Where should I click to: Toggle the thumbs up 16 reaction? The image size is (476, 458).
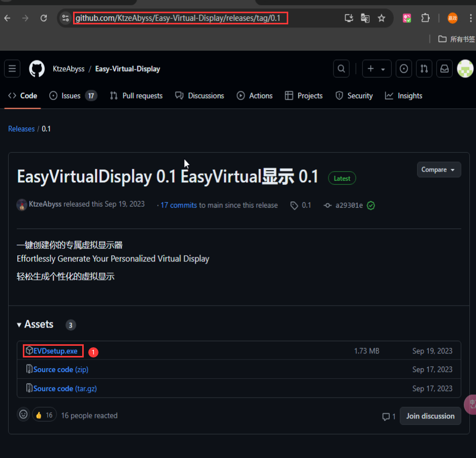(44, 414)
